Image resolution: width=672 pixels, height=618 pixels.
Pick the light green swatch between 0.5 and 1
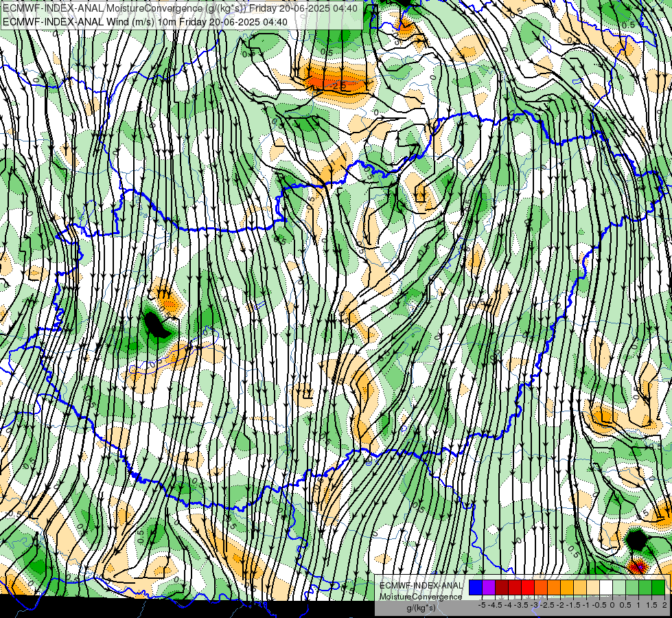[632, 587]
